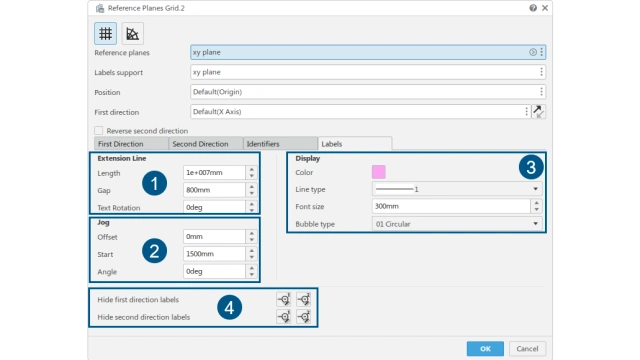Click first hide icon for second direction labels
The width and height of the screenshot is (640, 360).
[x=284, y=317]
